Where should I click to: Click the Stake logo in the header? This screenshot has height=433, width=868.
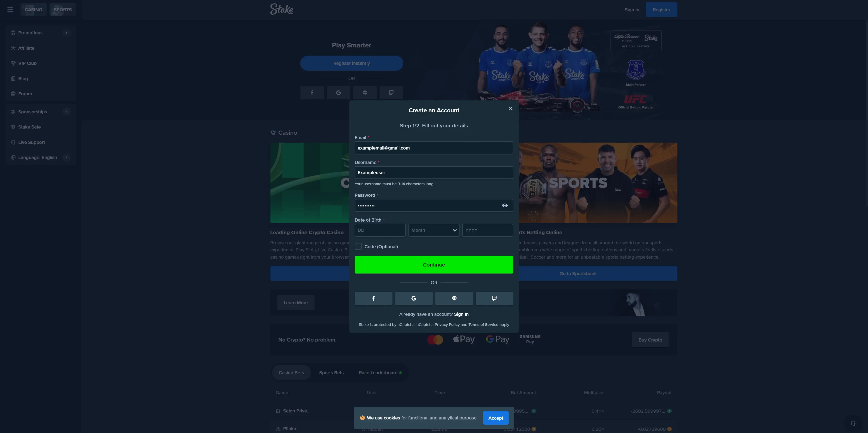pyautogui.click(x=281, y=9)
